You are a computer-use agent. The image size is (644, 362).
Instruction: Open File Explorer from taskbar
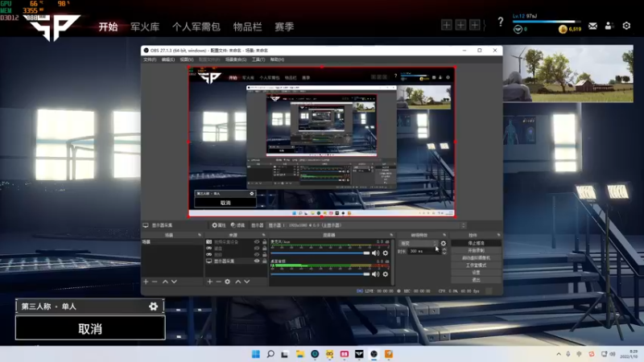tap(299, 354)
